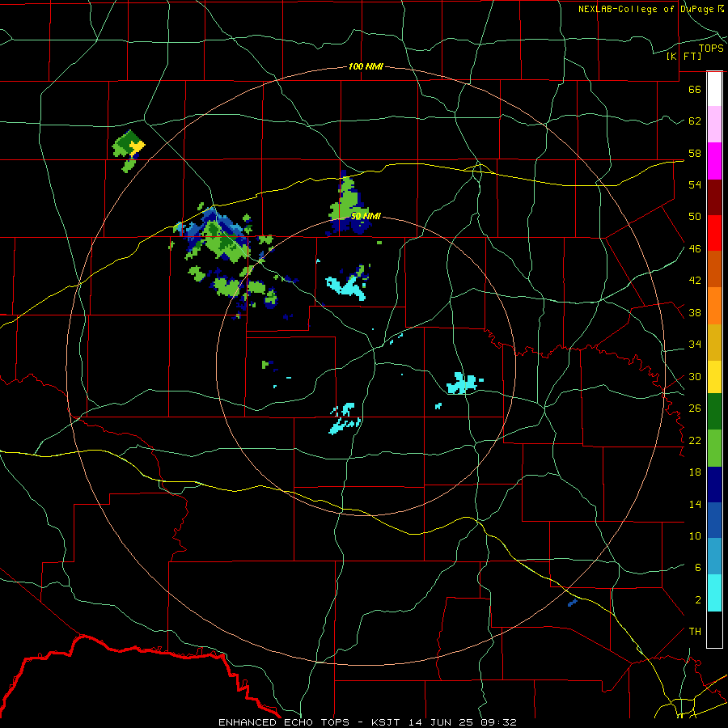The image size is (728, 728).
Task: Click the '50' legend value
Action: click(x=695, y=217)
